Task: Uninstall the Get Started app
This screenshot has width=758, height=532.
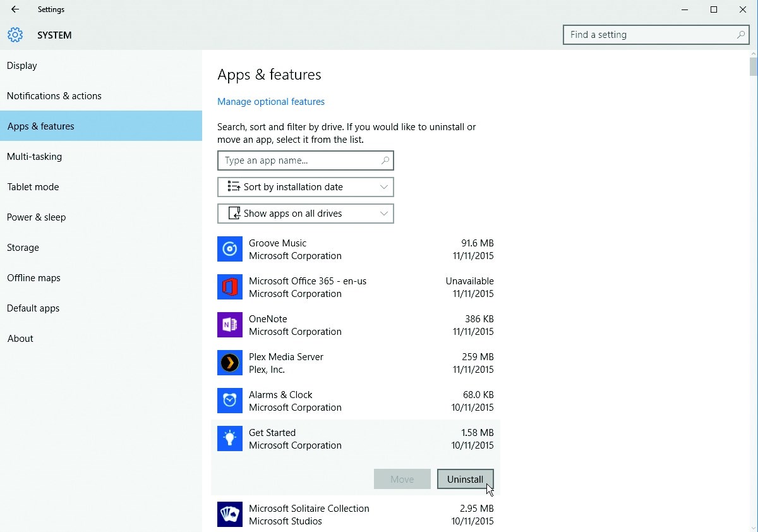Action: [465, 479]
